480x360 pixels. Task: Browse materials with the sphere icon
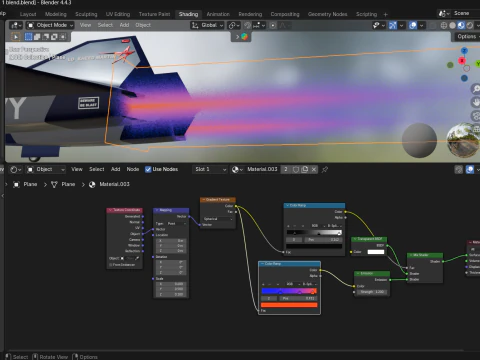(x=237, y=170)
